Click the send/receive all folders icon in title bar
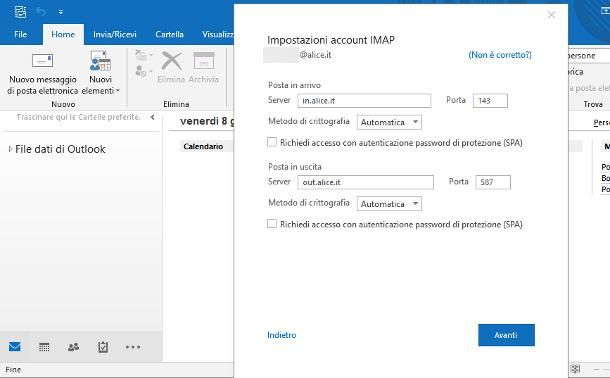Screen dimensions: 610x378 point(20,12)
